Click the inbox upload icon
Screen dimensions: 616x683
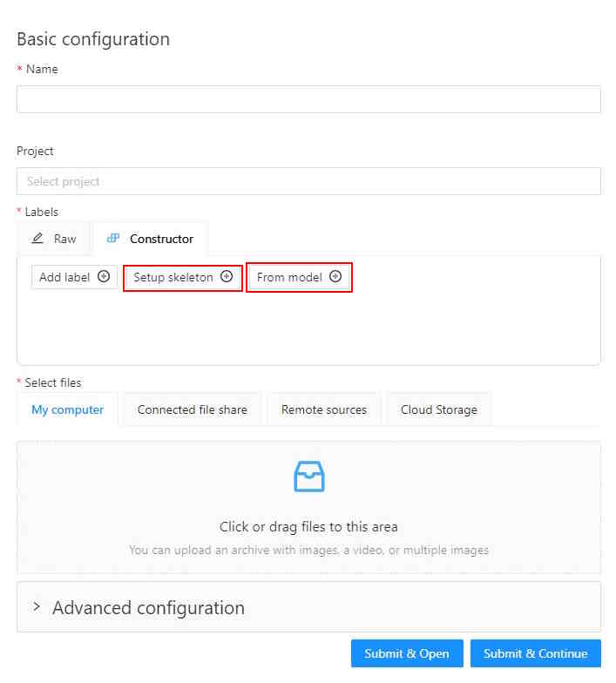pyautogui.click(x=308, y=477)
